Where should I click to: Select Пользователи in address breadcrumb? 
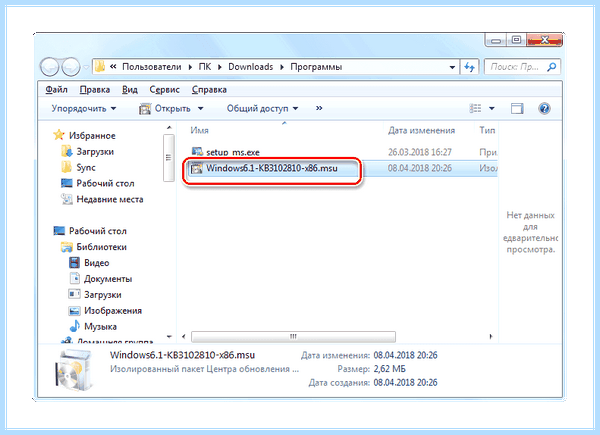(152, 67)
